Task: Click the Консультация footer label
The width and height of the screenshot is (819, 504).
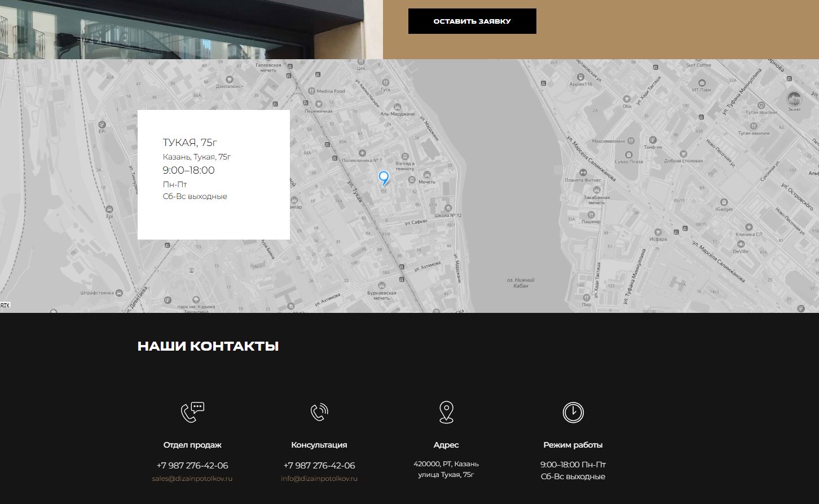Action: tap(319, 445)
